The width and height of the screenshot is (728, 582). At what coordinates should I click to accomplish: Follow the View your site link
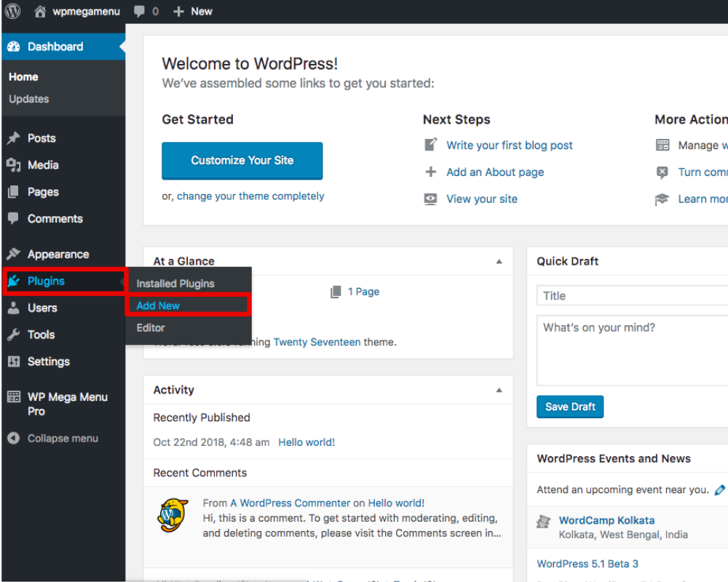pos(482,199)
